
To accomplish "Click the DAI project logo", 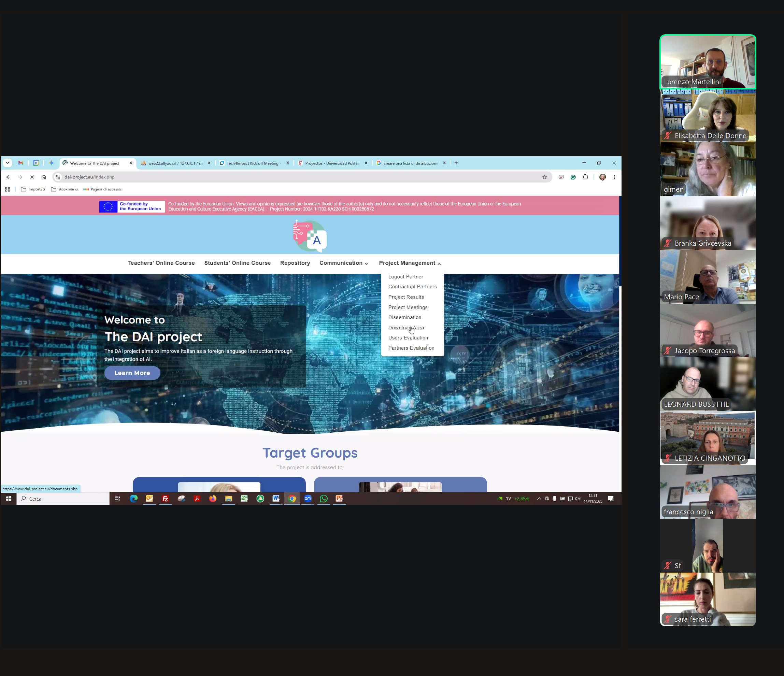I will point(310,236).
